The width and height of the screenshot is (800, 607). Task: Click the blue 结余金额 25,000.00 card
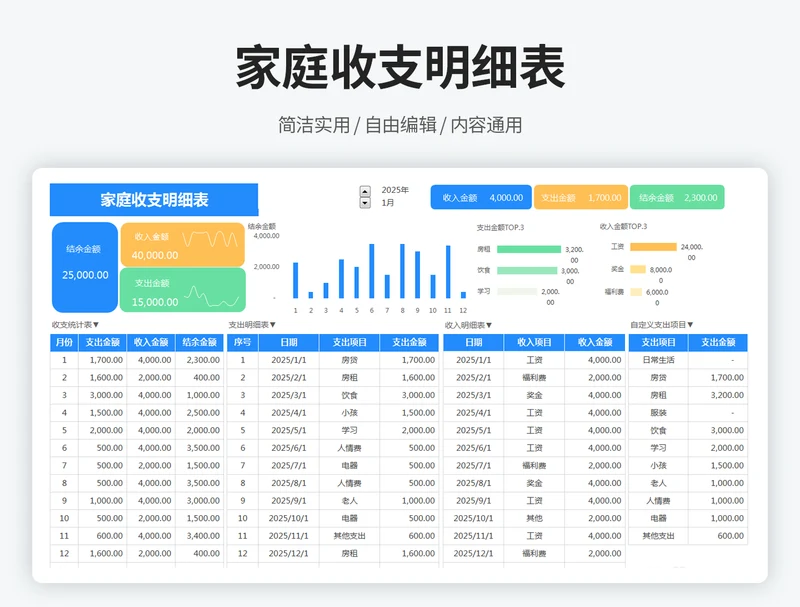click(85, 267)
